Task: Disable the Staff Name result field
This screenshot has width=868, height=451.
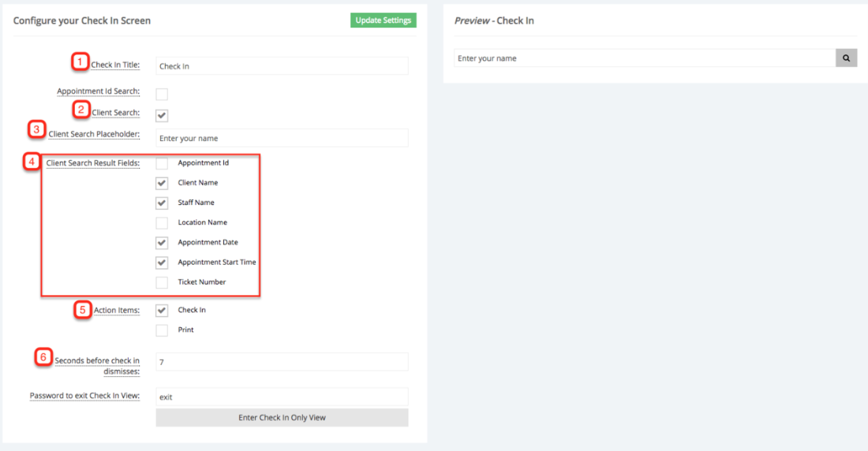Action: coord(162,203)
